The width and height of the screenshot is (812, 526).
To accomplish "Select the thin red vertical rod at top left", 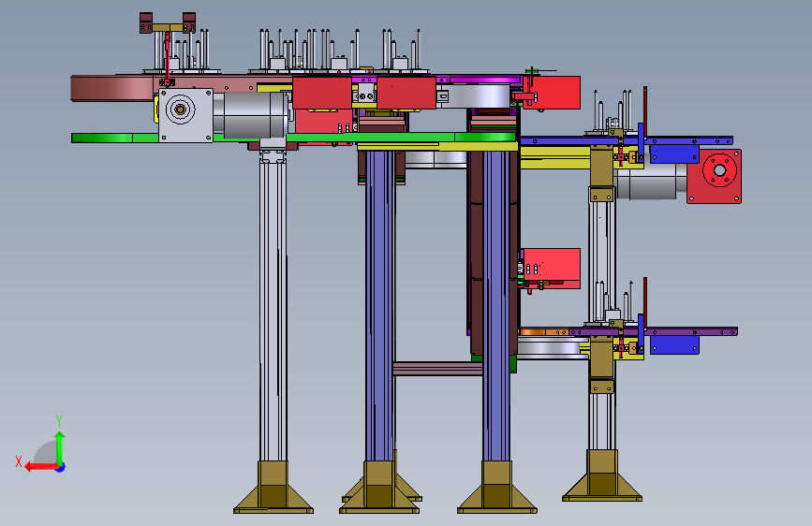I will [168, 56].
